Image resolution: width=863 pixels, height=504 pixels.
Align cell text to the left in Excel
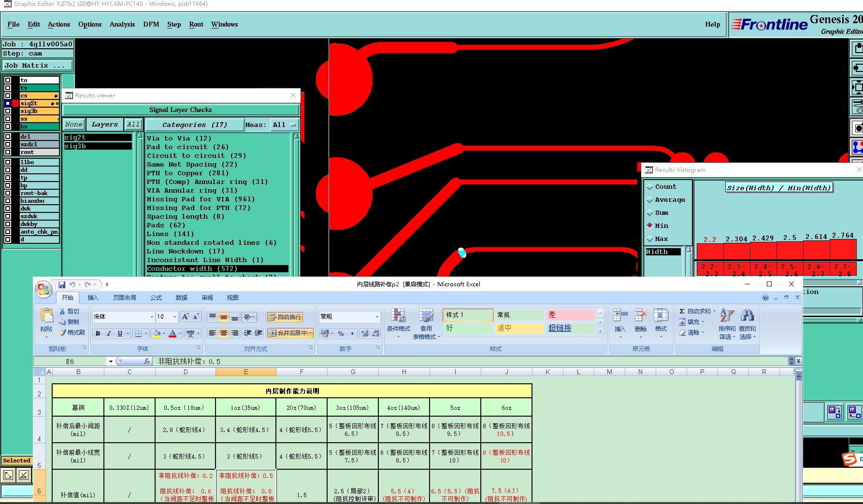click(212, 333)
